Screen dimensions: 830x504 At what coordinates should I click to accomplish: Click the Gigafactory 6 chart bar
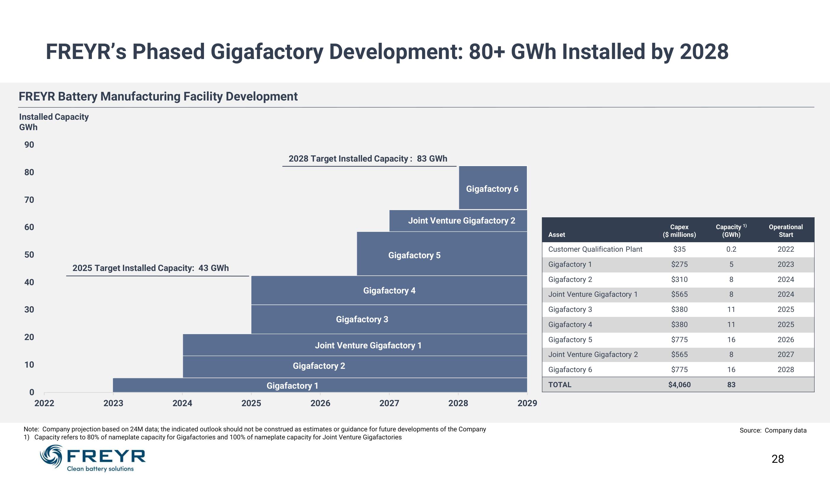493,188
